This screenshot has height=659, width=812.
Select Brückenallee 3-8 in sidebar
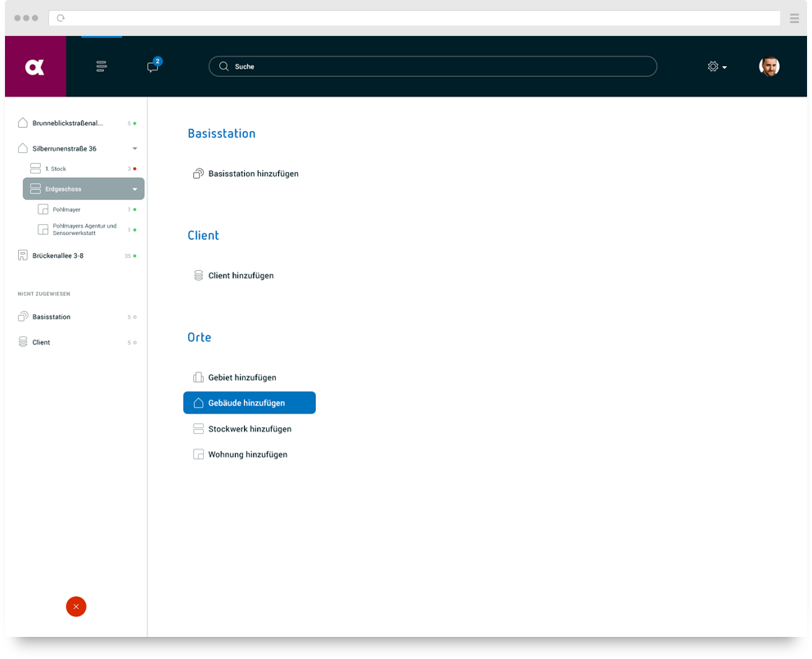[57, 255]
